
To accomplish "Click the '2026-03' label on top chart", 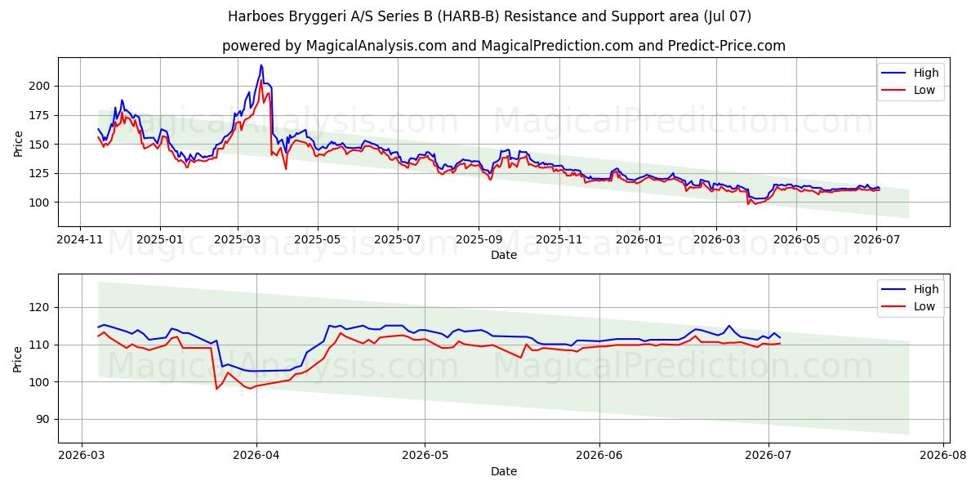I will 716,240.
